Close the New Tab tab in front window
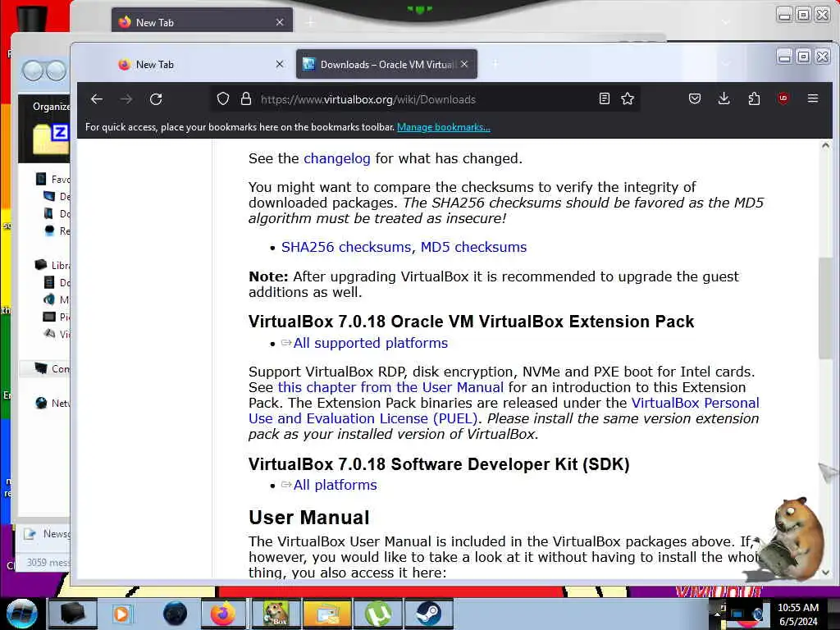The image size is (840, 630). (x=280, y=64)
